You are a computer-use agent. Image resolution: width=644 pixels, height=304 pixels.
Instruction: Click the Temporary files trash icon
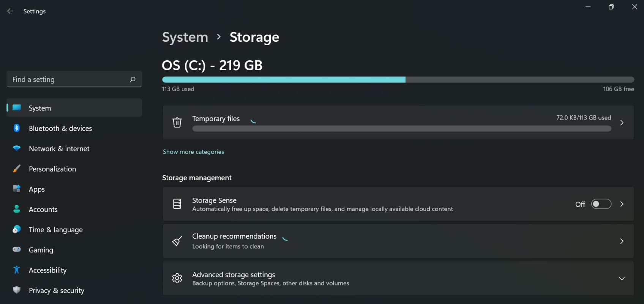click(x=177, y=123)
